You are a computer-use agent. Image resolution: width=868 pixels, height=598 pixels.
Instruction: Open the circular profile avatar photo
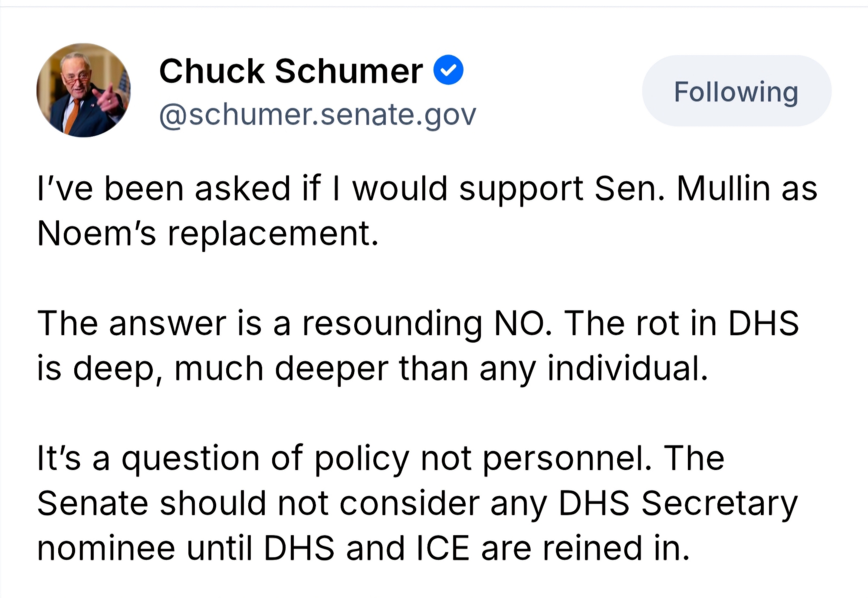coord(84,91)
